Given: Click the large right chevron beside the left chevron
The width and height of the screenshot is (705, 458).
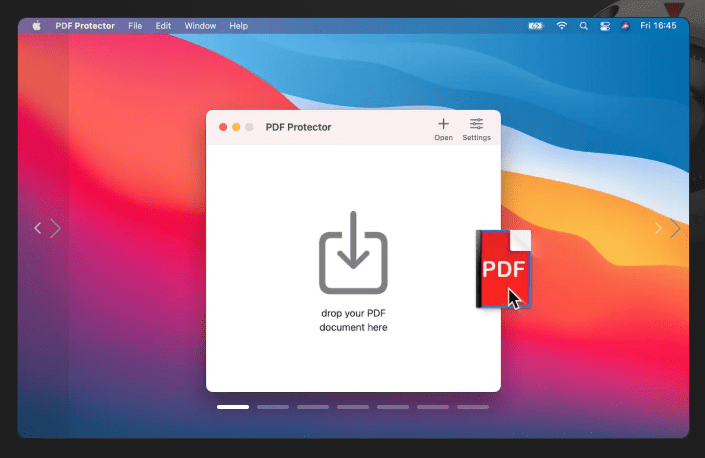Looking at the screenshot, I should (55, 228).
